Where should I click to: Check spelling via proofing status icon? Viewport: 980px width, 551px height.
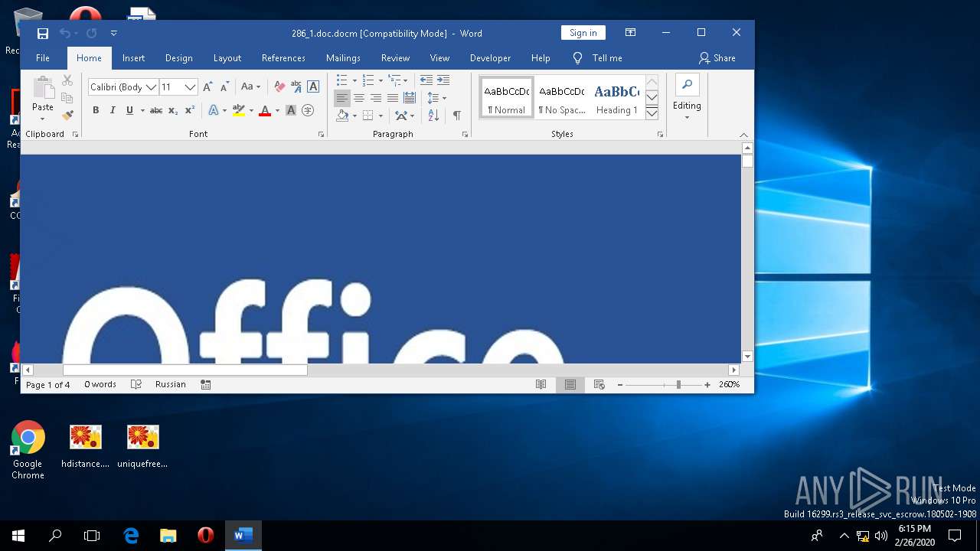(136, 385)
